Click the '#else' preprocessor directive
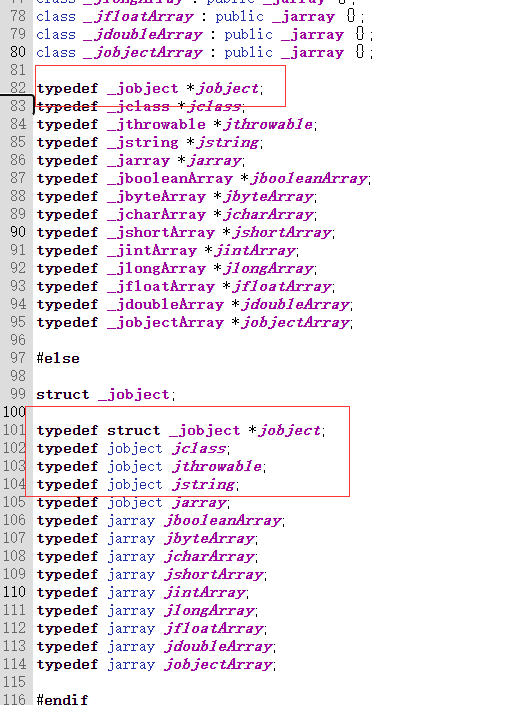The image size is (522, 705). pyautogui.click(x=58, y=358)
